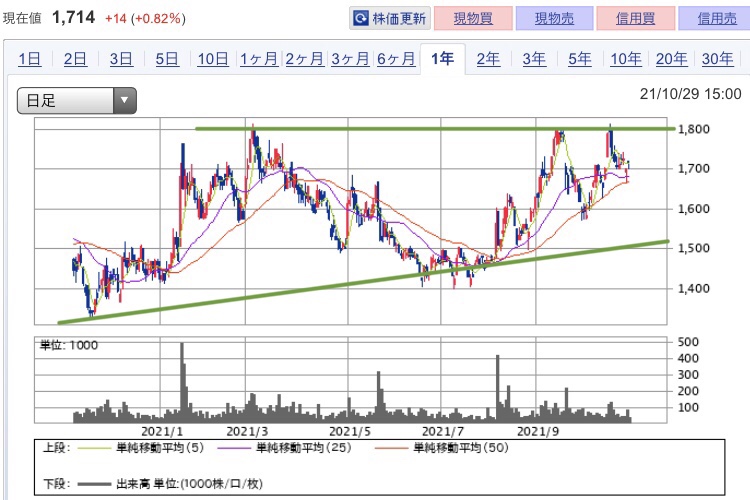This screenshot has height=500, width=750.
Task: Click the 1,600 price axis label
Action: 694,209
